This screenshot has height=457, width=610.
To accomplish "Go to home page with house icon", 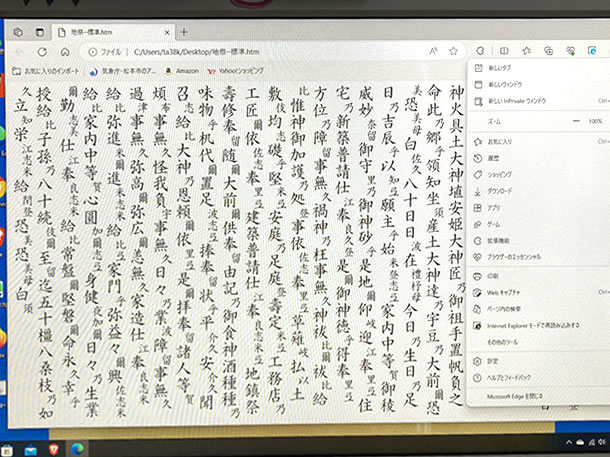I will pos(65,52).
